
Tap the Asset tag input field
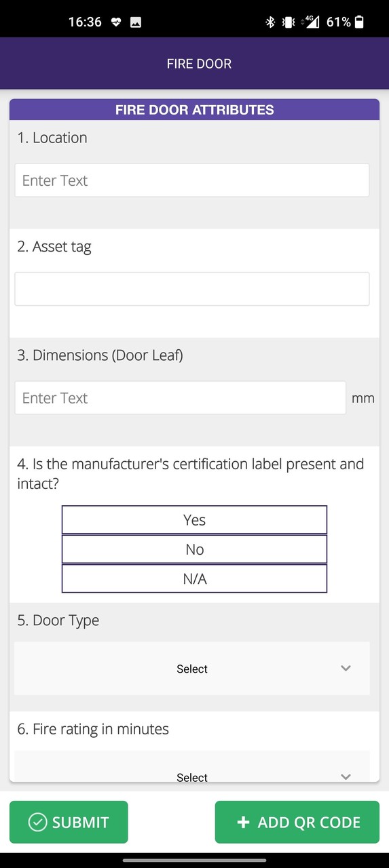click(192, 289)
